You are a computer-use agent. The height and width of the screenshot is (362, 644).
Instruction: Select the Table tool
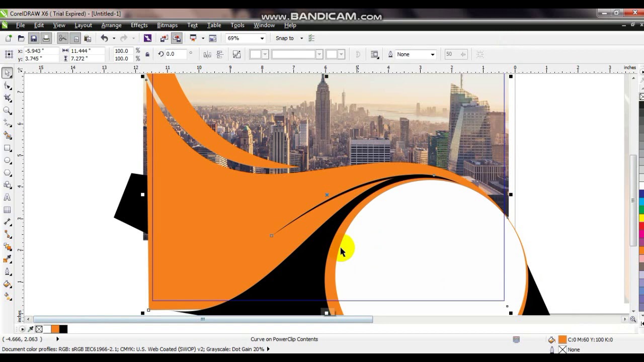click(x=8, y=210)
